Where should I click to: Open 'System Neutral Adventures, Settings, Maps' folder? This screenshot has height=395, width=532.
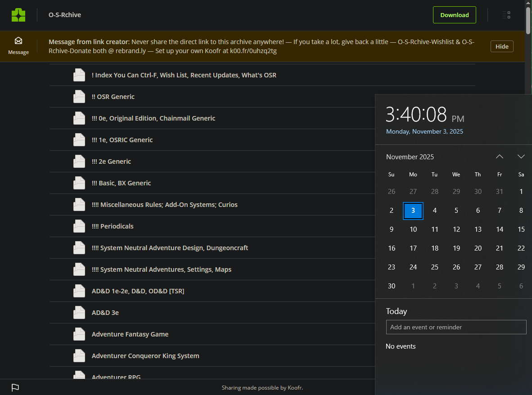pos(162,269)
